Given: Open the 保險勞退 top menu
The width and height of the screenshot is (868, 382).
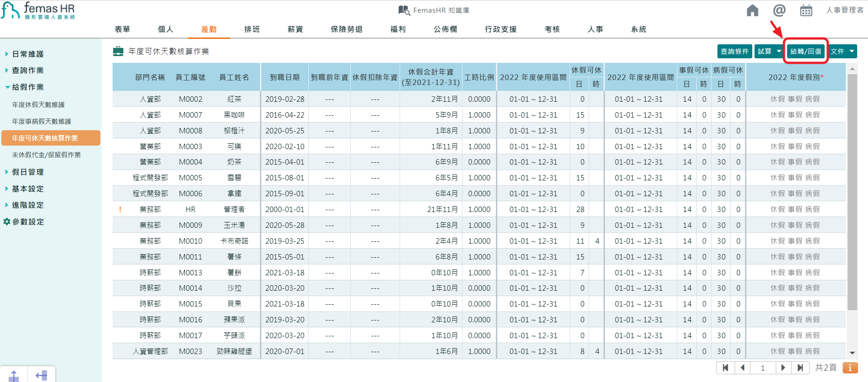Looking at the screenshot, I should [x=347, y=29].
